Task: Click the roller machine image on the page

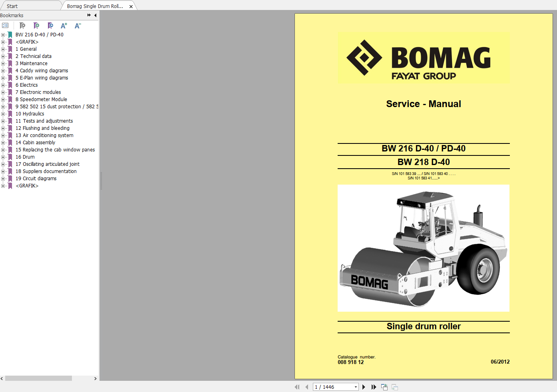Action: [424, 248]
